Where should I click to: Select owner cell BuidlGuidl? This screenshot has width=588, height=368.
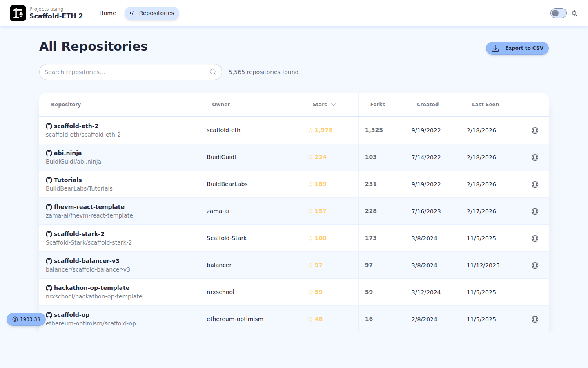[221, 157]
